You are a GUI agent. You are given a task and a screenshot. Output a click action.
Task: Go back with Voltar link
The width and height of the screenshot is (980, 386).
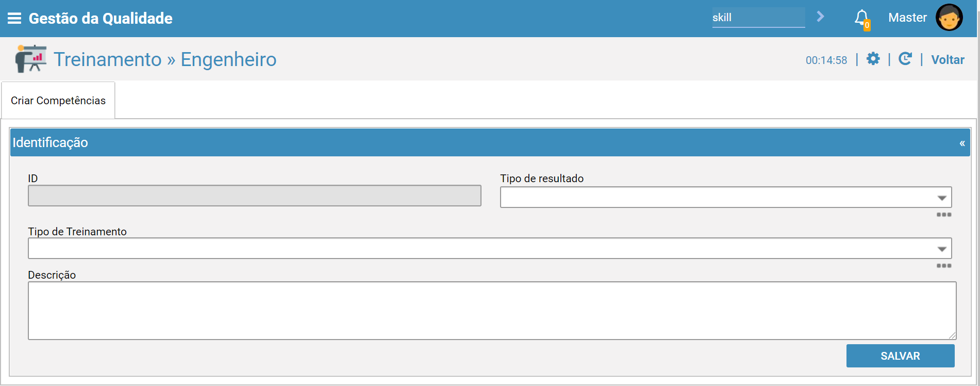948,60
